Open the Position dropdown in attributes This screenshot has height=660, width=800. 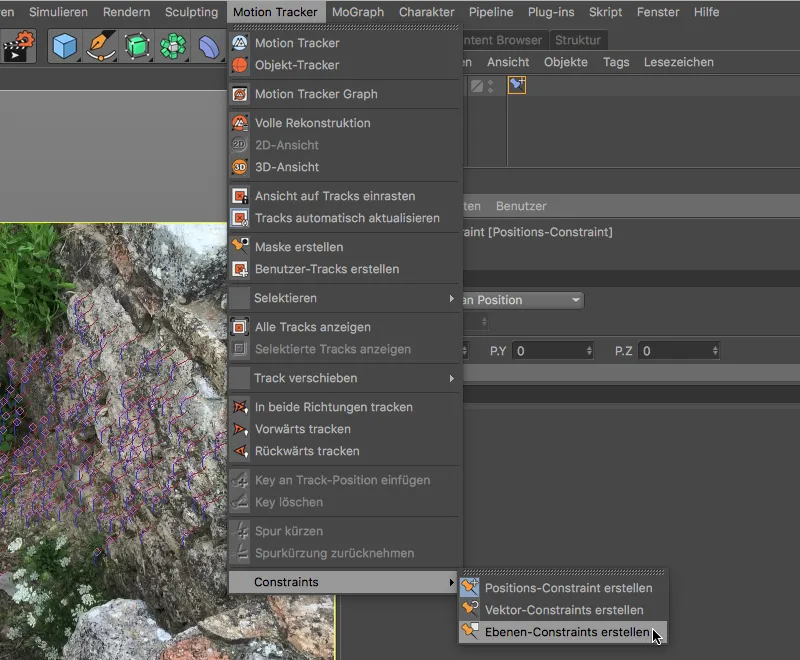[x=522, y=300]
